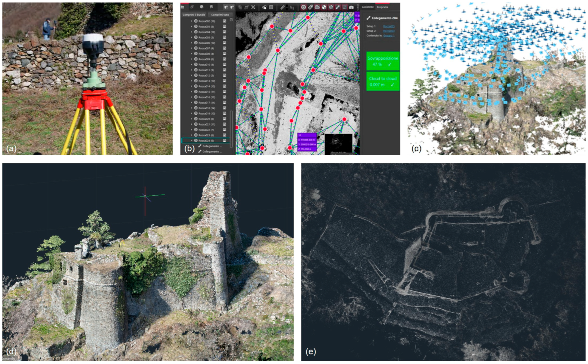Collapse the Rocca024 tree node

coord(192,141)
